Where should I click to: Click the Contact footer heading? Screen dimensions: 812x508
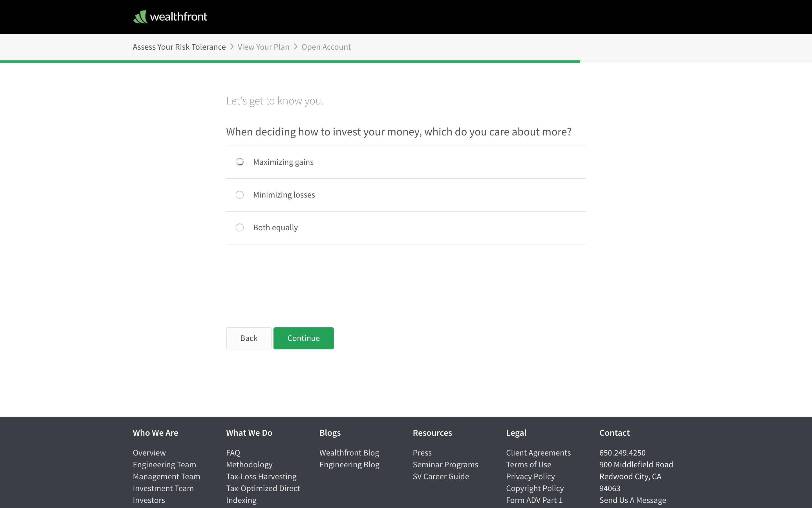(614, 433)
